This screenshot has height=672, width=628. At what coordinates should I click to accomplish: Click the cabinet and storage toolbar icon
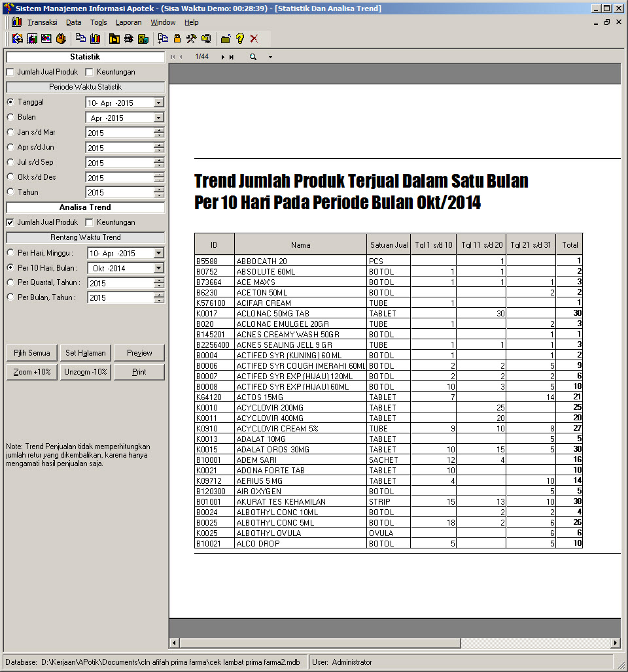tap(143, 39)
